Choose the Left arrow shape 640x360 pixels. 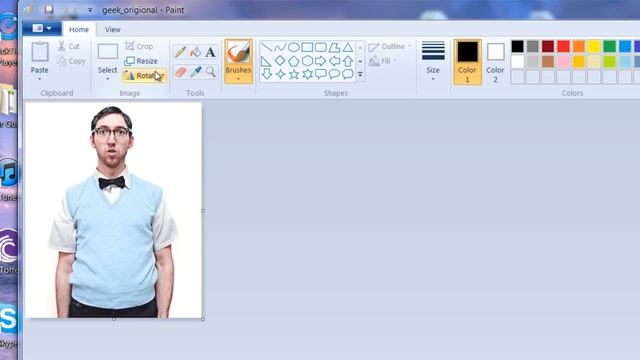334,61
